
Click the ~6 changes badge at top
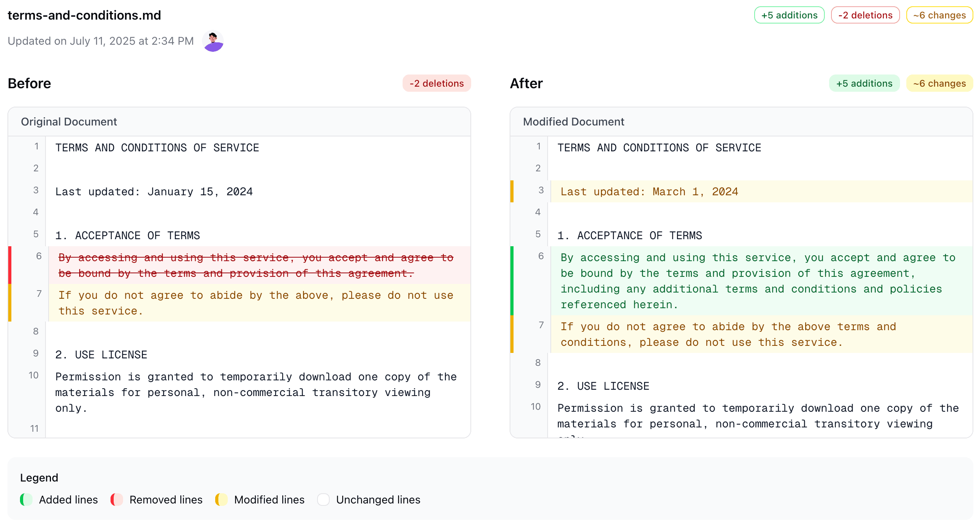pos(939,15)
